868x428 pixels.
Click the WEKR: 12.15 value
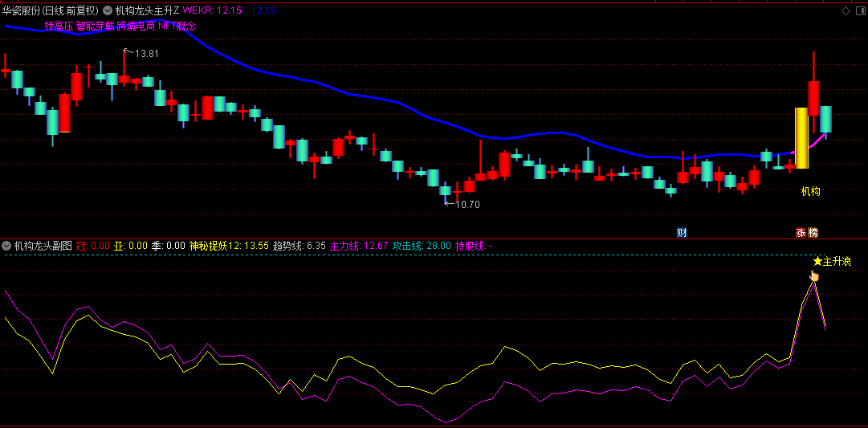point(212,10)
